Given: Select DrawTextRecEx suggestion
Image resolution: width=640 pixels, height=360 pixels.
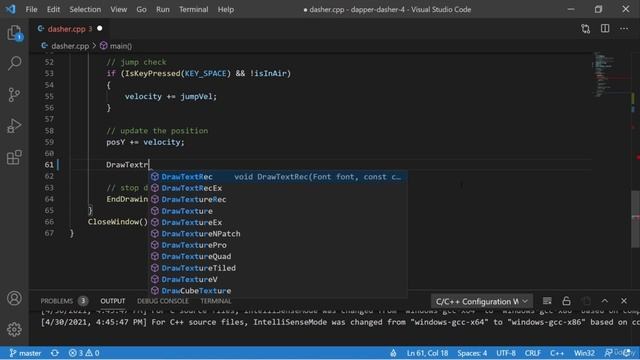Looking at the screenshot, I should click(x=278, y=188).
